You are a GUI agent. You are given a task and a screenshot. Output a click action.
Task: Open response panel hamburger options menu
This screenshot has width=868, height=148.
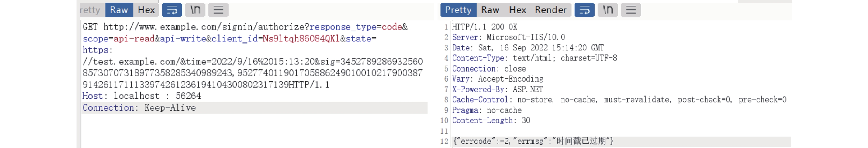pyautogui.click(x=631, y=10)
